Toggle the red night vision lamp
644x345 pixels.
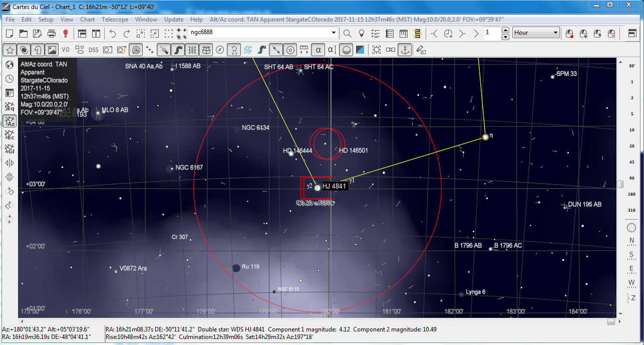(x=65, y=34)
